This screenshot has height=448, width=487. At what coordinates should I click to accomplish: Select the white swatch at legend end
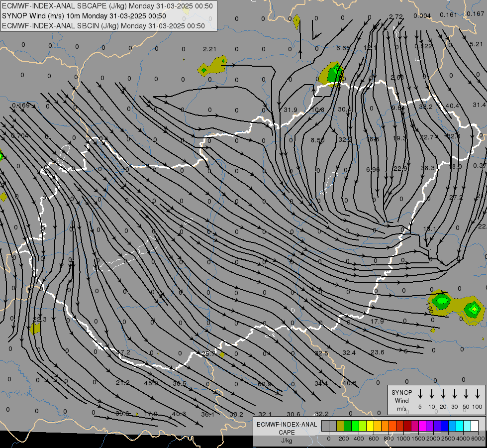(474, 426)
